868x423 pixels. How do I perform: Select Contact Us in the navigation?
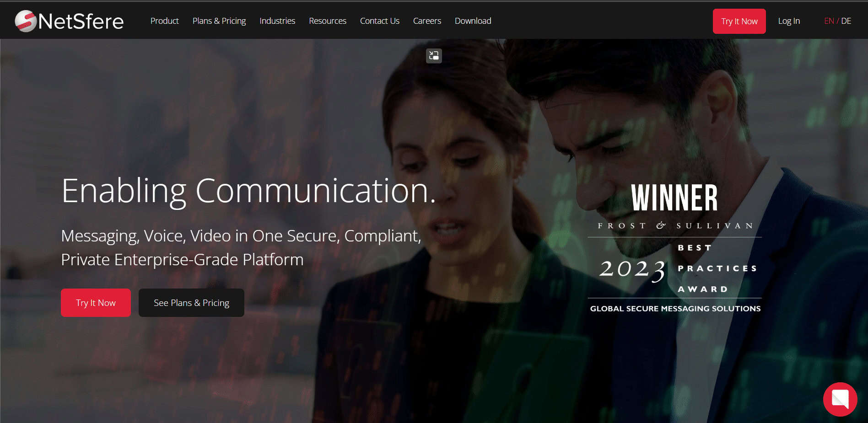point(379,21)
